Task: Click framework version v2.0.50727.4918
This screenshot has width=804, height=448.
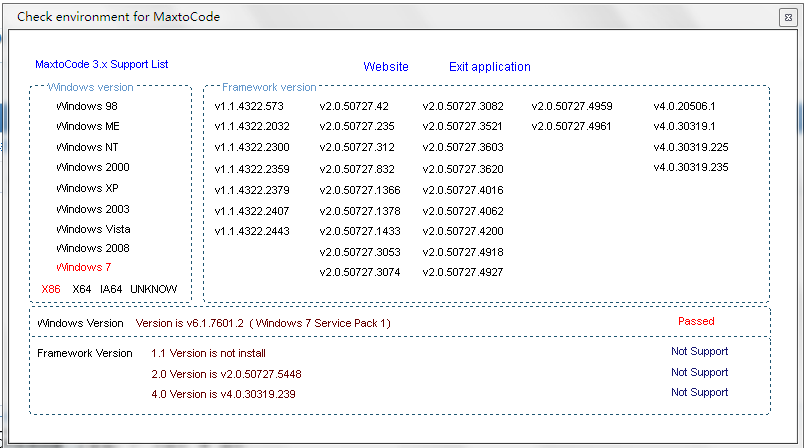Action: (463, 252)
